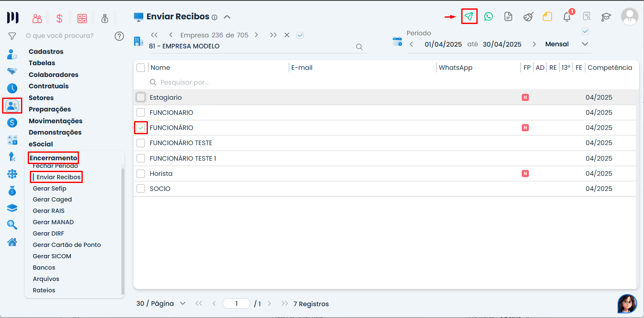Check the FUNCIONÁRIO TESTE row checkbox

coord(141,143)
